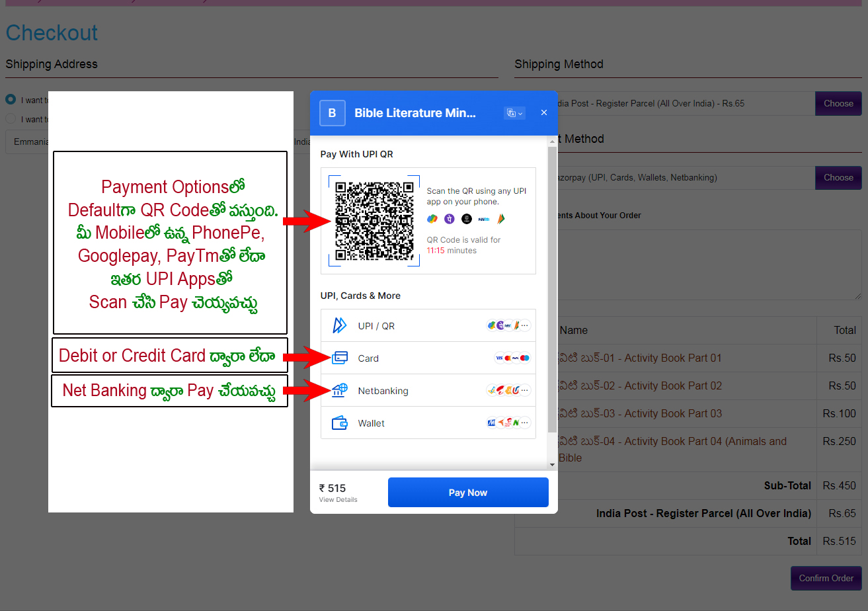Click Choose button for Razorpay payment
868x611 pixels.
click(838, 177)
